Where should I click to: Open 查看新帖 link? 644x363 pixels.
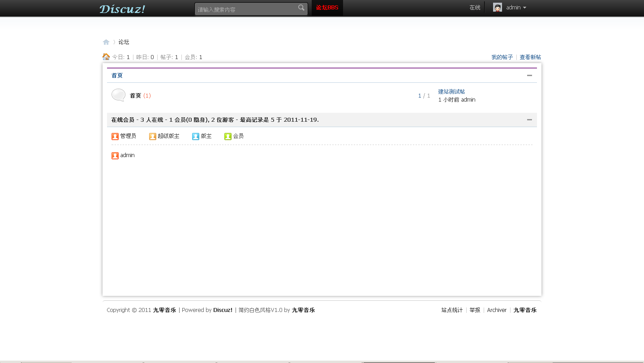click(530, 57)
